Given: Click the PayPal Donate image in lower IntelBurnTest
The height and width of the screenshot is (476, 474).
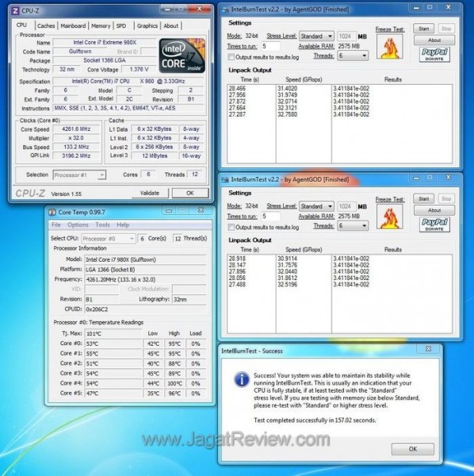Looking at the screenshot, I should coord(434,225).
